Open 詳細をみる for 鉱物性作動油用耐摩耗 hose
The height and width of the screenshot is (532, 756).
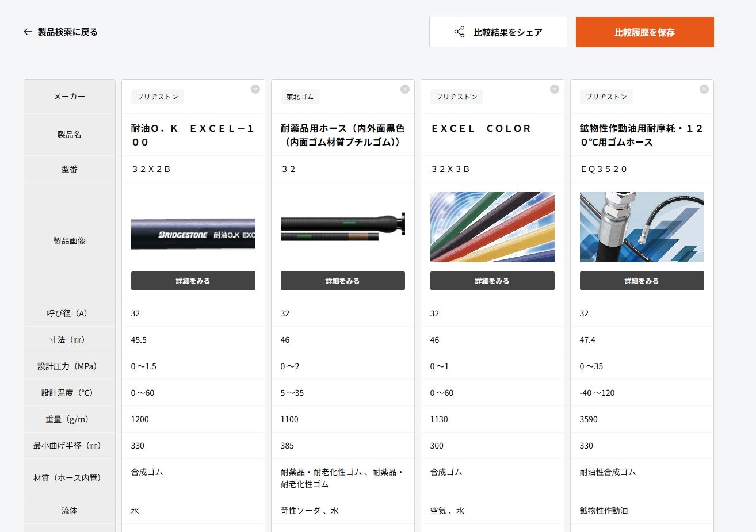642,281
